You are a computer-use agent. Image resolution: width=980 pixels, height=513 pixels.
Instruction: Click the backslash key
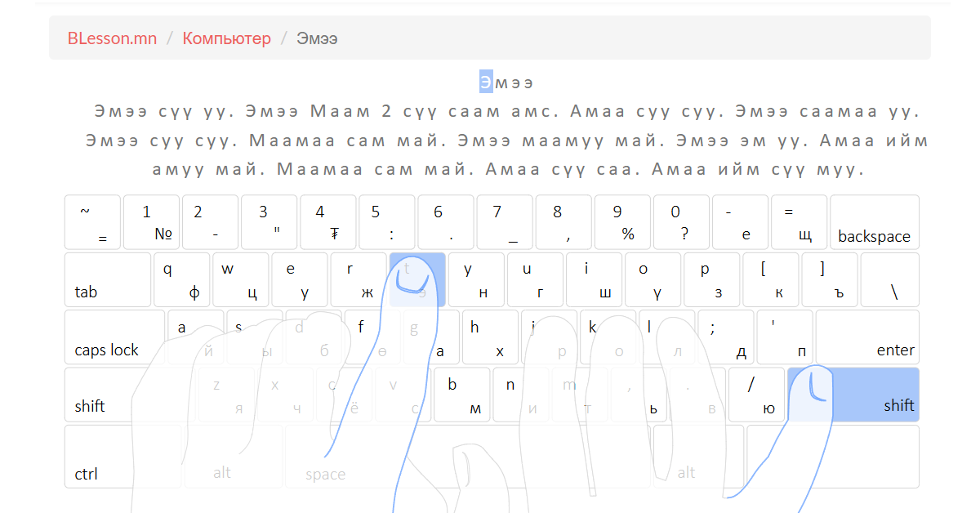890,279
